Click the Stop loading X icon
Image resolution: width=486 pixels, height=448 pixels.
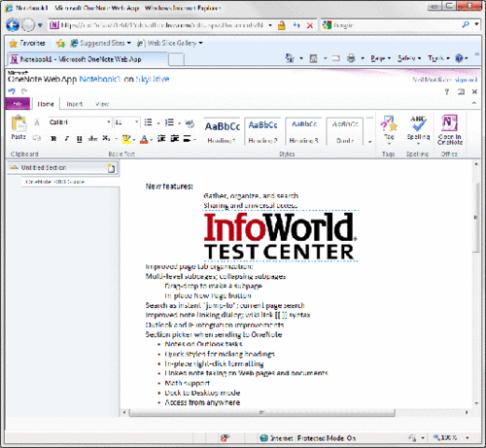[x=310, y=25]
